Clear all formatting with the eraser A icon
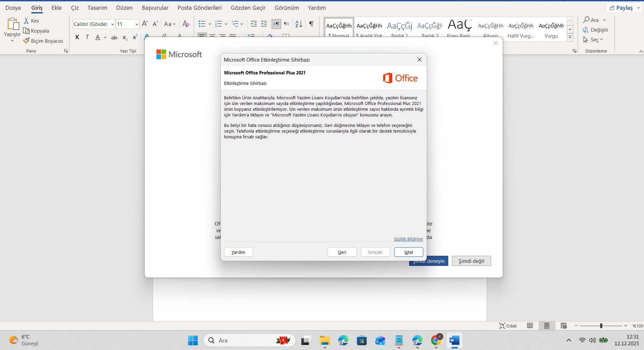 pos(186,24)
